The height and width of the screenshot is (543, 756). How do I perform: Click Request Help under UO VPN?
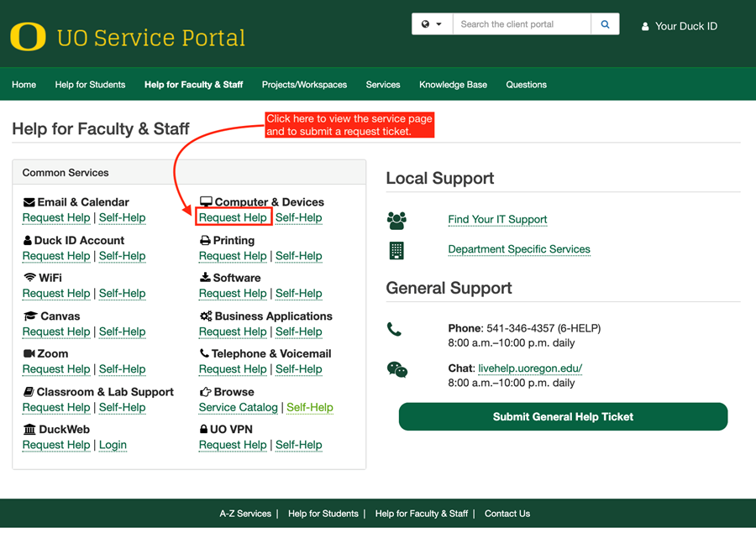[x=233, y=445]
